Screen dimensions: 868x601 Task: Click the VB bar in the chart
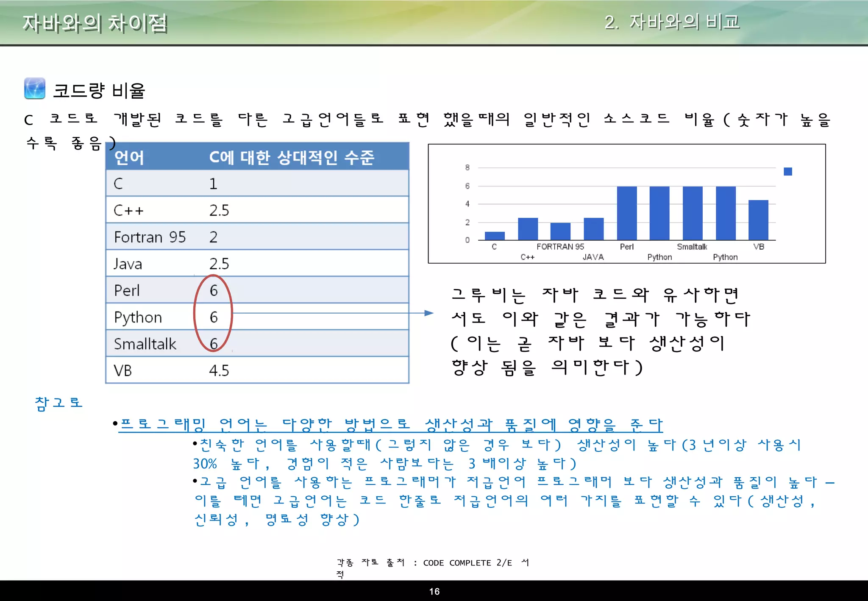click(758, 220)
